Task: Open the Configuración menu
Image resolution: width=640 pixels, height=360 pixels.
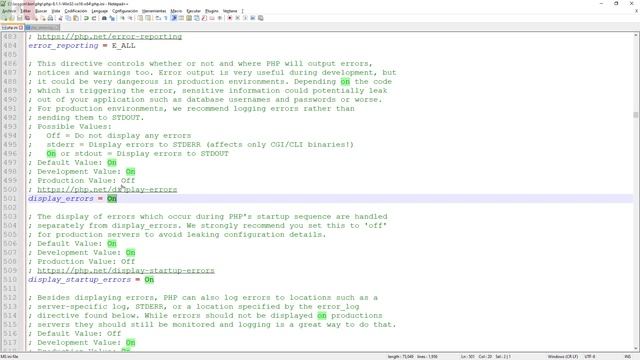Action: [125, 11]
